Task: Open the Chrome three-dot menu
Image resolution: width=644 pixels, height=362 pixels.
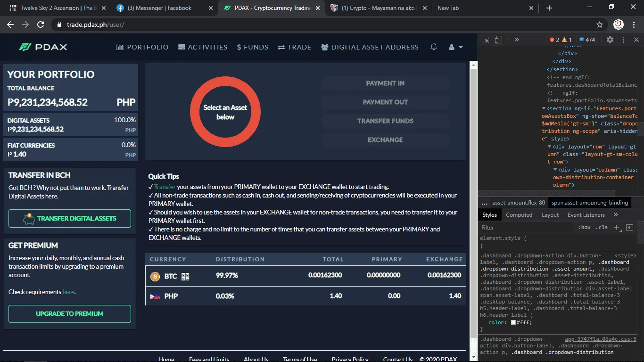Action: [x=634, y=25]
